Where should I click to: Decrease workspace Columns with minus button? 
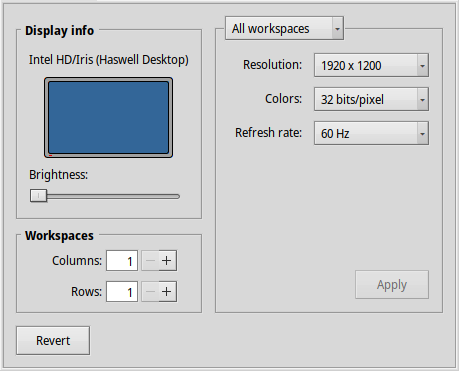[x=150, y=260]
